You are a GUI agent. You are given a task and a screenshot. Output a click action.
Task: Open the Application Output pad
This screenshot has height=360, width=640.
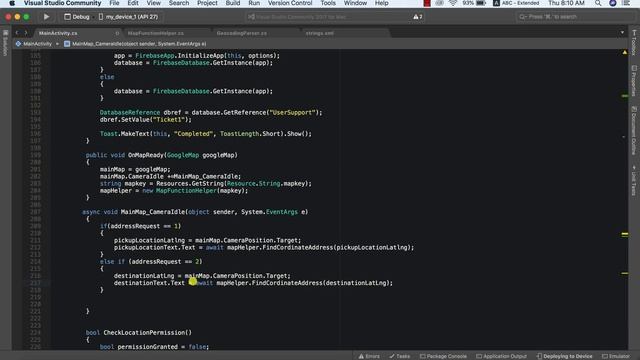click(502, 356)
